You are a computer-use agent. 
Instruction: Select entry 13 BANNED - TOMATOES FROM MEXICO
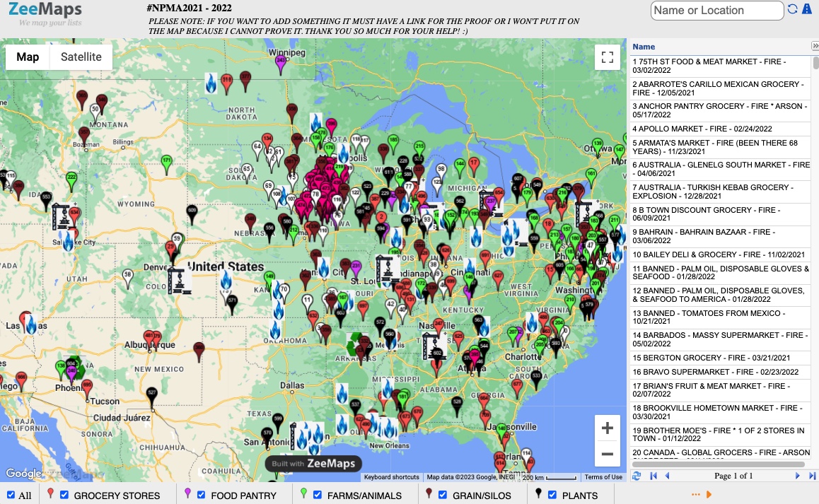[x=721, y=317]
